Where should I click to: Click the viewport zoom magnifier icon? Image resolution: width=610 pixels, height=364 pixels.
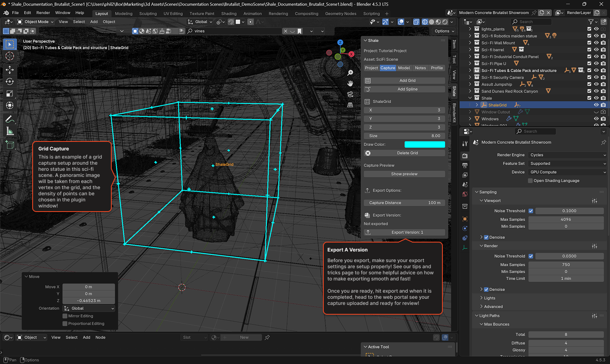tap(350, 73)
